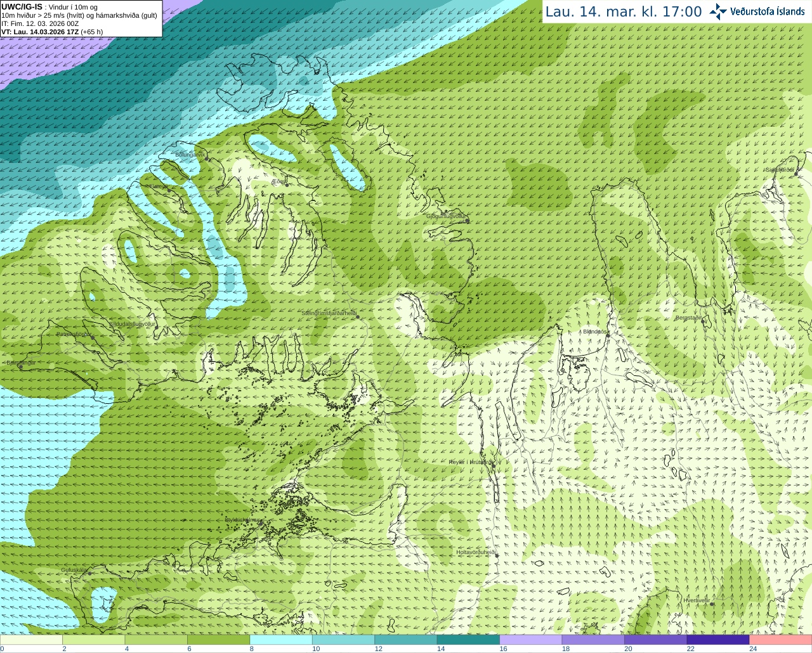Click the IT: Fim. 12. 03. 2026 00Z line
The width and height of the screenshot is (812, 653).
point(40,23)
